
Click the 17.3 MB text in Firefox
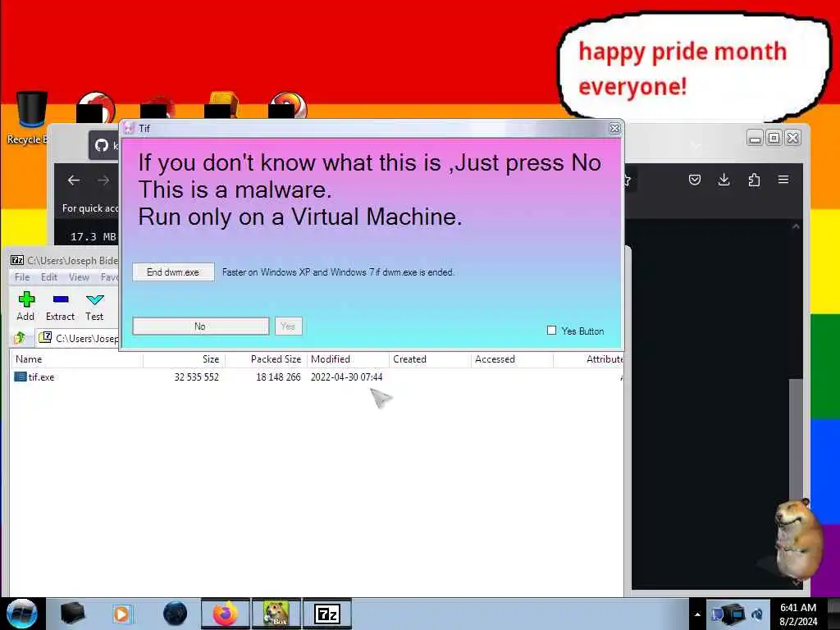click(94, 236)
